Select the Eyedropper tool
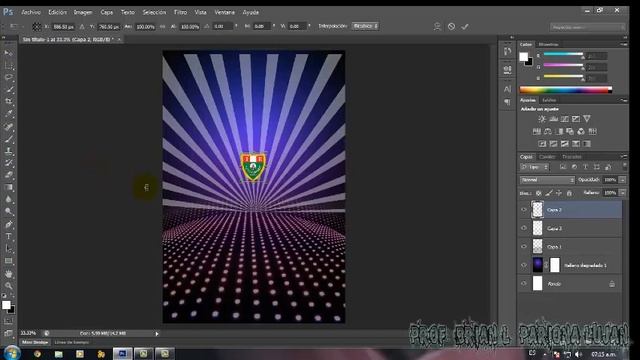The height and width of the screenshot is (360, 640). 8,114
